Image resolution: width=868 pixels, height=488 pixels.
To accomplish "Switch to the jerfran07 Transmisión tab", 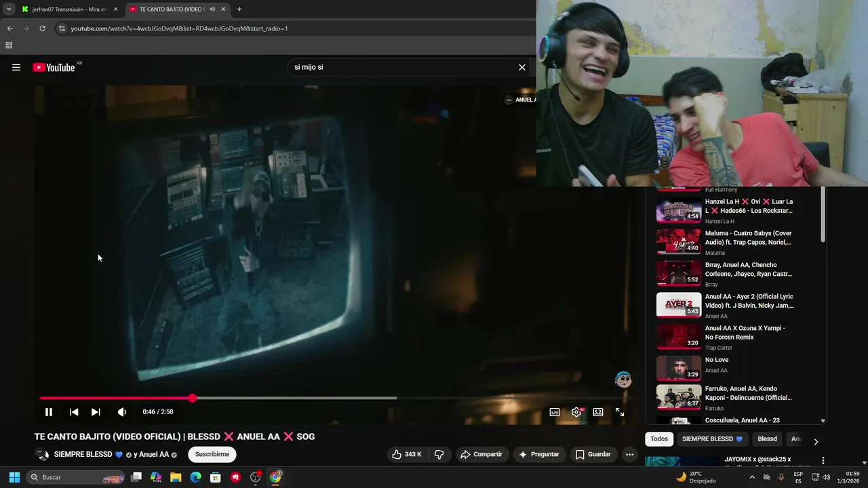I will point(68,9).
